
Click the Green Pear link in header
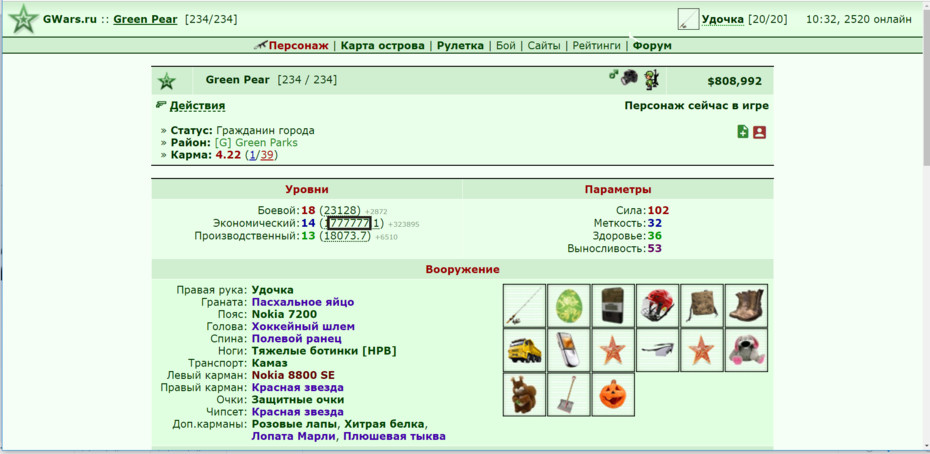(145, 19)
